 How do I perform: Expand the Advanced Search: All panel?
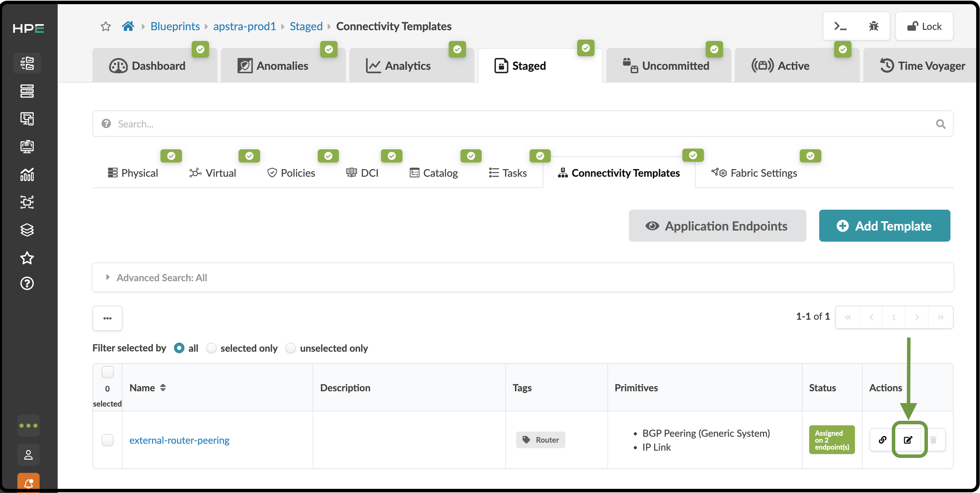[523, 277]
